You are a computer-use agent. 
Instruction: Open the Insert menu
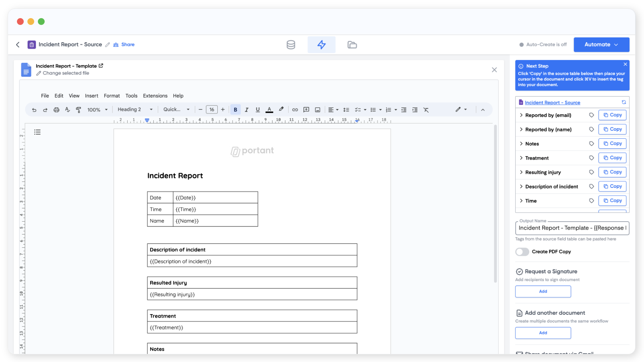91,96
